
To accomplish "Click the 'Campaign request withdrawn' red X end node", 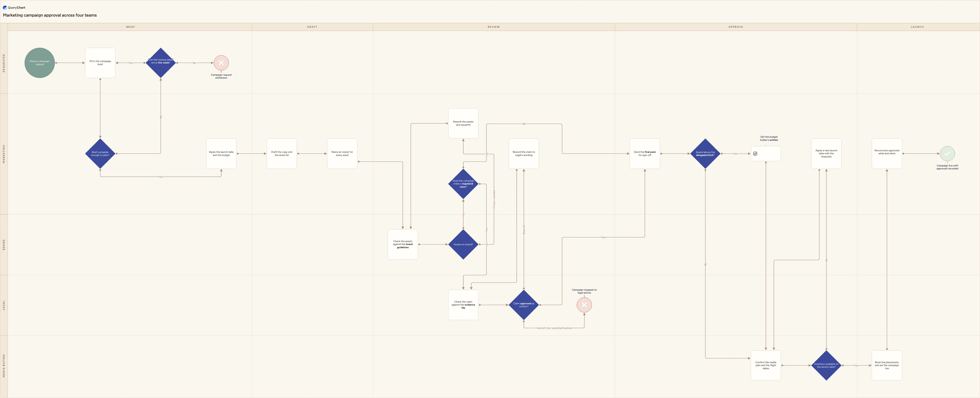I will pos(221,63).
